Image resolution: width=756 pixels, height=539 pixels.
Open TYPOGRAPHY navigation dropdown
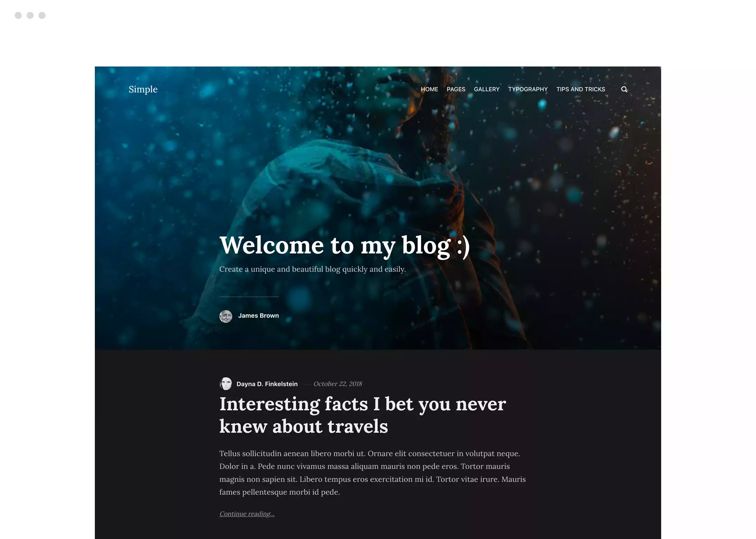point(528,88)
